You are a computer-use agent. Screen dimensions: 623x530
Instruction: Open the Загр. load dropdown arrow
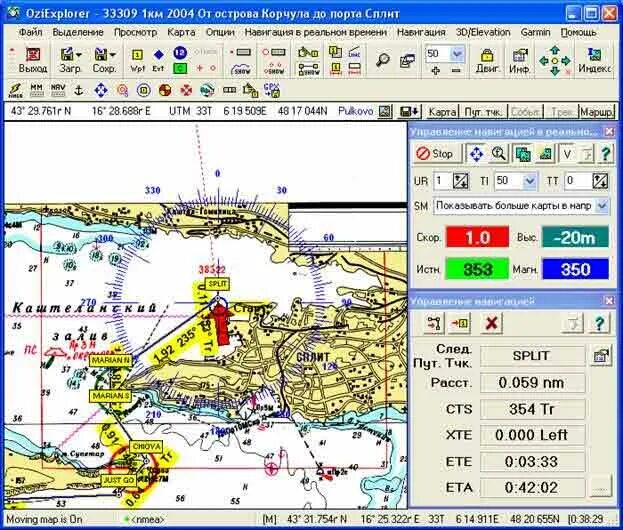point(79,55)
